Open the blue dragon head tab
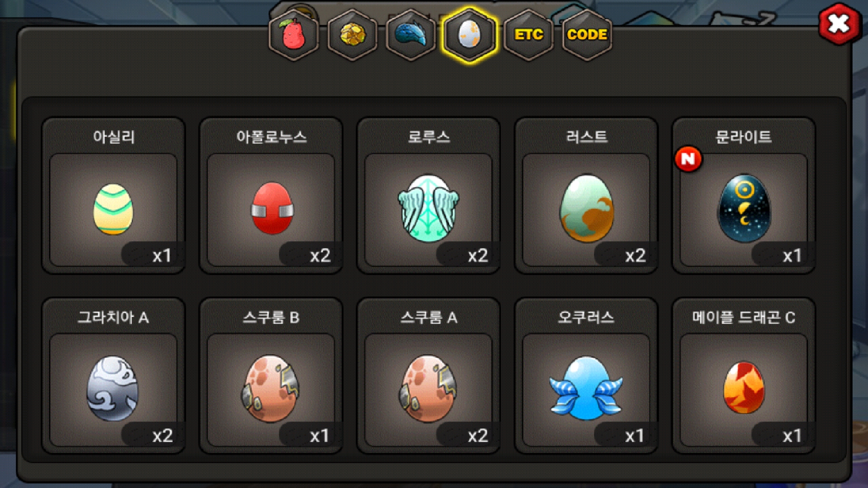868x488 pixels. pos(410,34)
